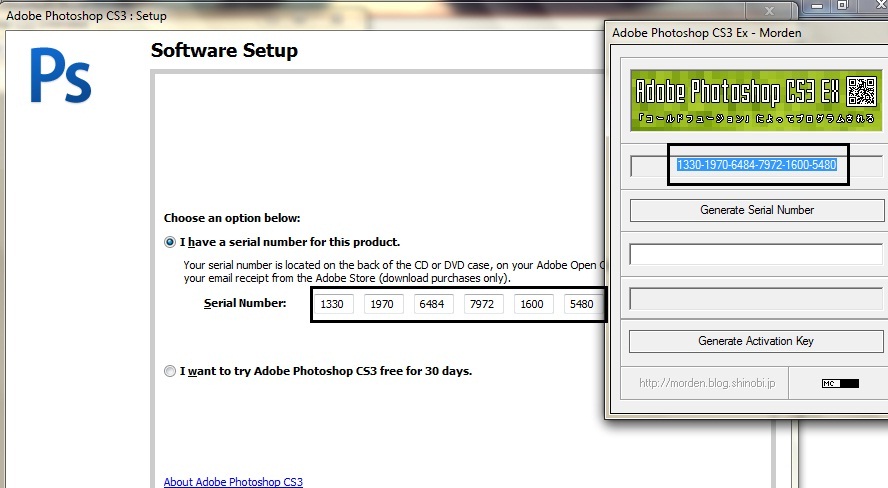Image resolution: width=888 pixels, height=488 pixels.
Task: Click the Adobe Photoshop CS3 EX banner
Action: point(756,100)
